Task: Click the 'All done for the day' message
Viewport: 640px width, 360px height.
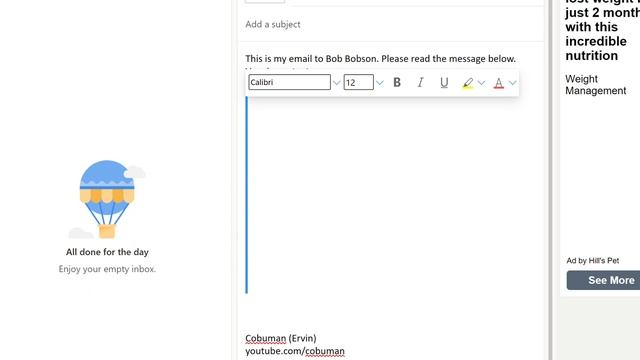Action: 107,252
